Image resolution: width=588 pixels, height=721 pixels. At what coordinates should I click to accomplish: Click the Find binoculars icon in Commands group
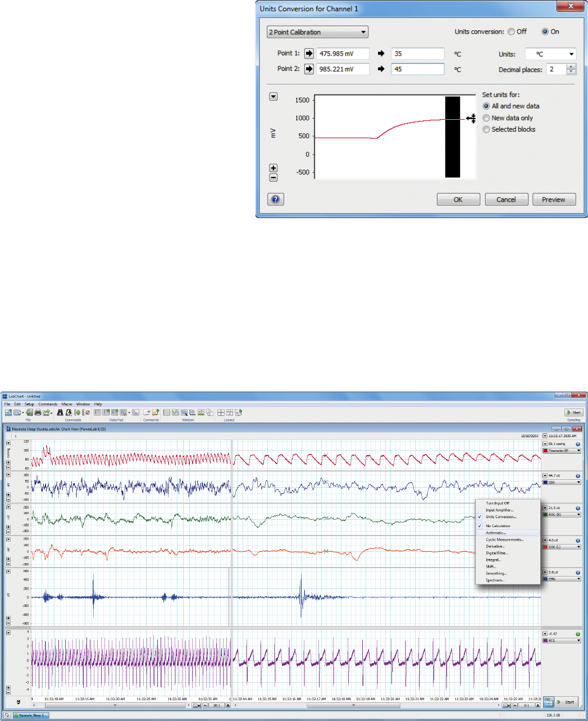[x=60, y=412]
